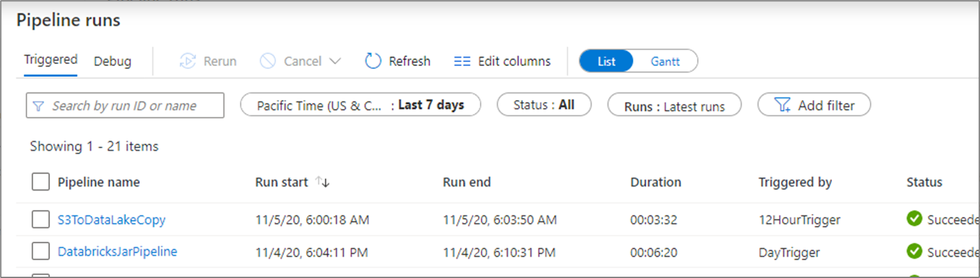Open the Status : All filter
The height and width of the screenshot is (278, 980).
(x=544, y=105)
